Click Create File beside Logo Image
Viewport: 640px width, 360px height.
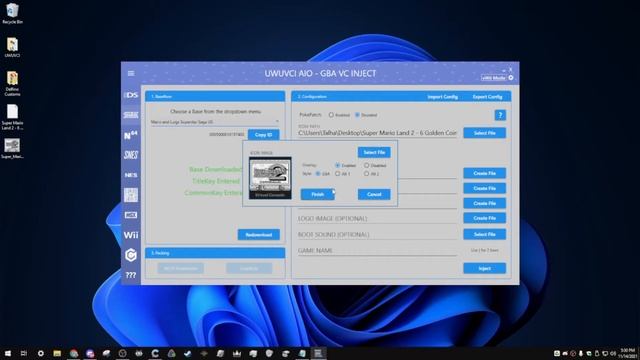[484, 218]
